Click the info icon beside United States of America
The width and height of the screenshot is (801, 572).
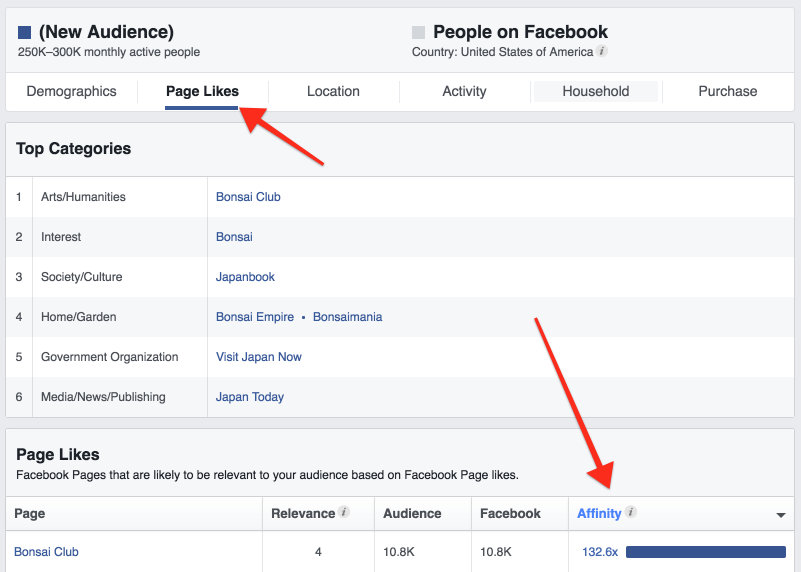tap(602, 51)
